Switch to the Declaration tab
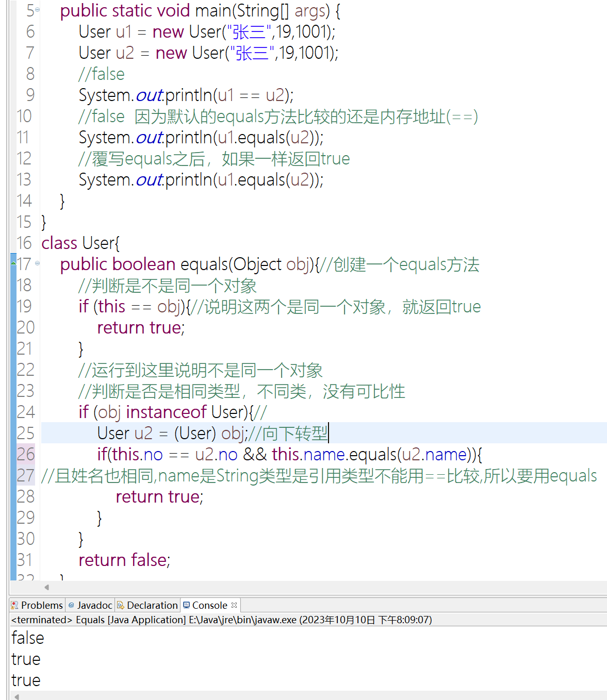The image size is (607, 700). click(x=152, y=605)
